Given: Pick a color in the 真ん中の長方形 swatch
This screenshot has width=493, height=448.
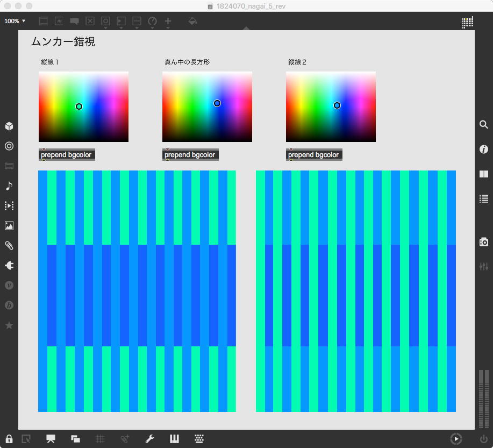Looking at the screenshot, I should [207, 106].
